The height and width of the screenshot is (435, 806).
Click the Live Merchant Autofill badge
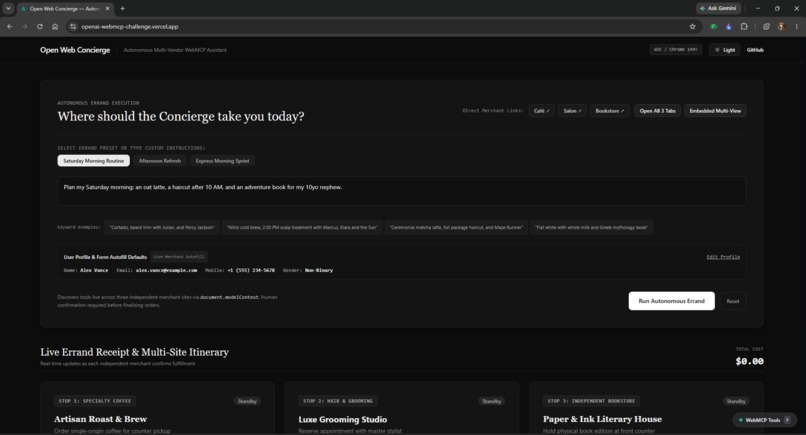(179, 257)
